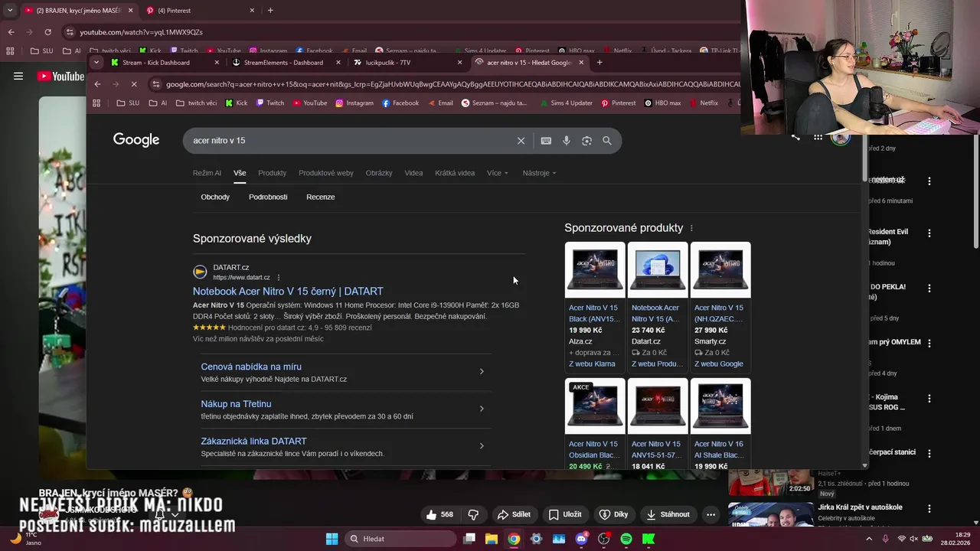
Task: Open Jirka Král zpět v autoškole video
Action: click(860, 507)
